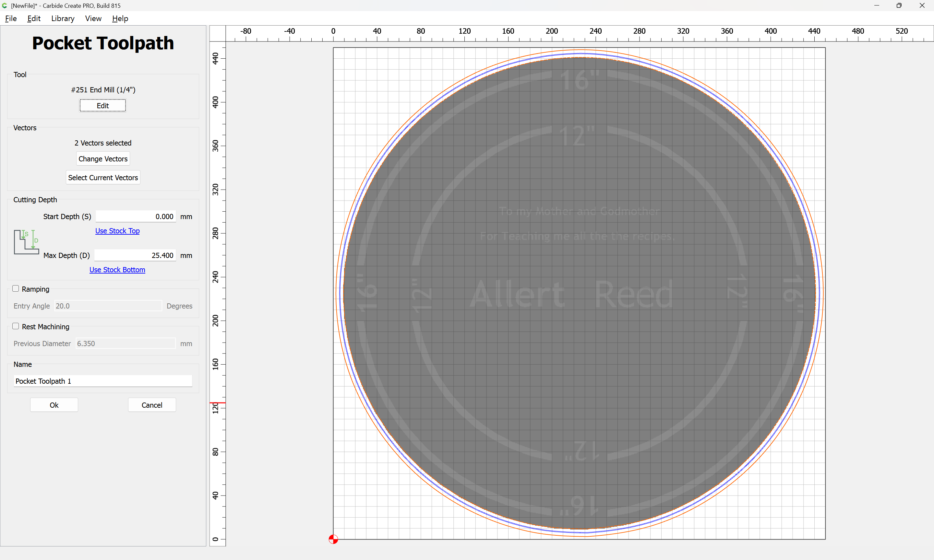Open the Library menu

[63, 18]
